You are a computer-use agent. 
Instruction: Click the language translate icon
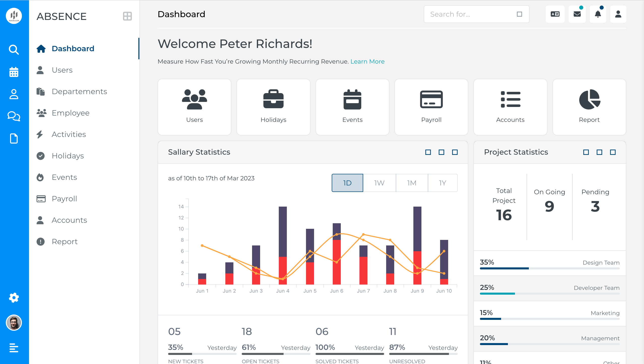point(555,14)
